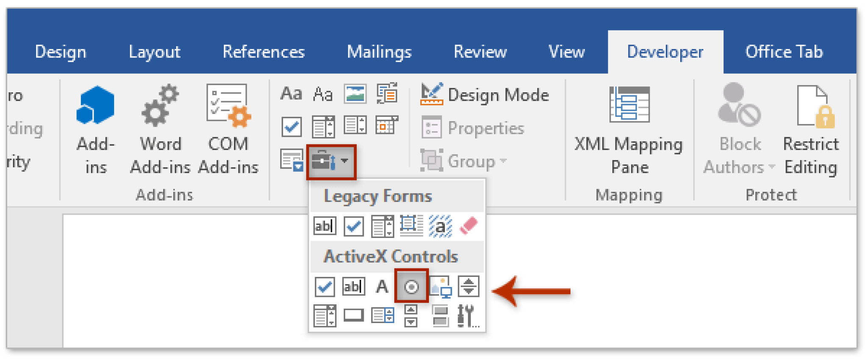Viewport: 868px width, 362px height.
Task: Switch to Design tab
Action: coord(61,52)
